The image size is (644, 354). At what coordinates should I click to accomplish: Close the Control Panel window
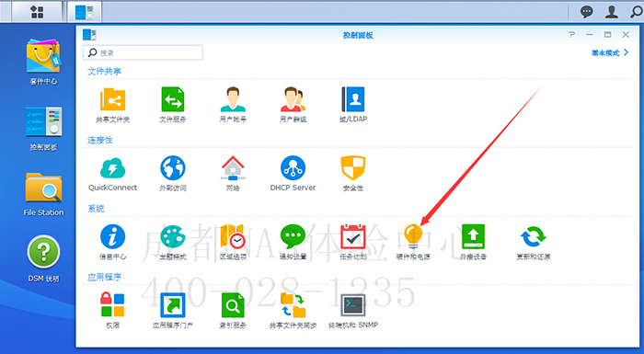pos(626,35)
